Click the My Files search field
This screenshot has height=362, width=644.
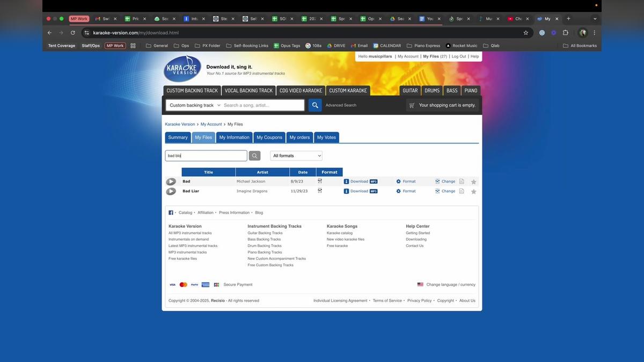pyautogui.click(x=206, y=156)
